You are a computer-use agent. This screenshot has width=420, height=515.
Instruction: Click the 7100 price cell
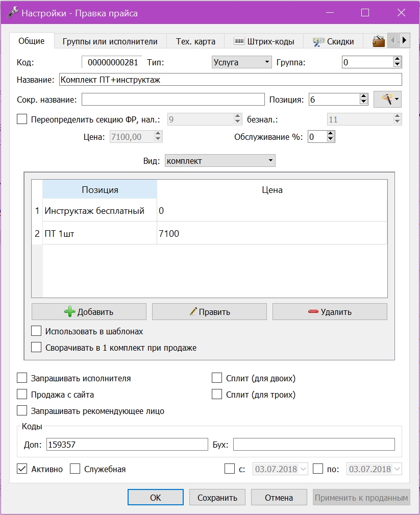[272, 233]
